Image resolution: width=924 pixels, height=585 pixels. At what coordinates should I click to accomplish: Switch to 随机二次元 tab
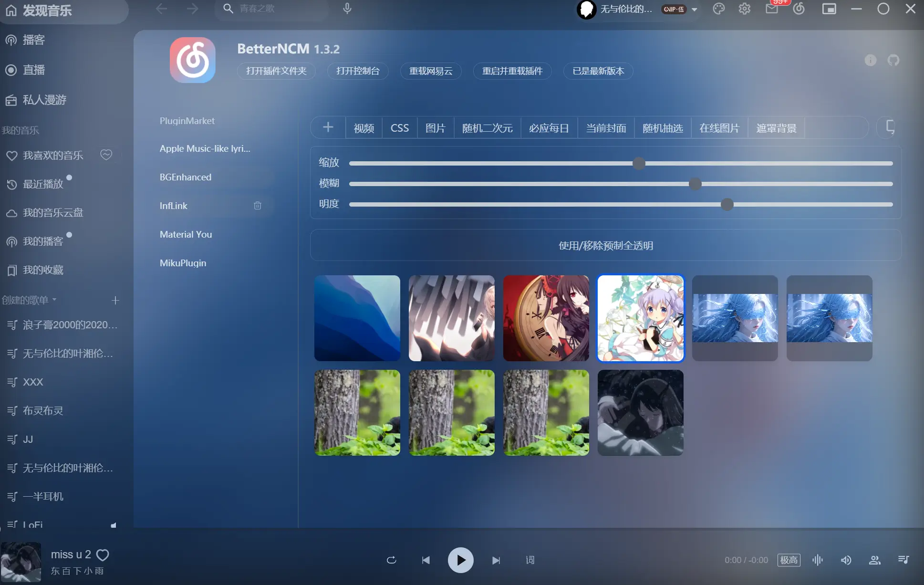487,128
